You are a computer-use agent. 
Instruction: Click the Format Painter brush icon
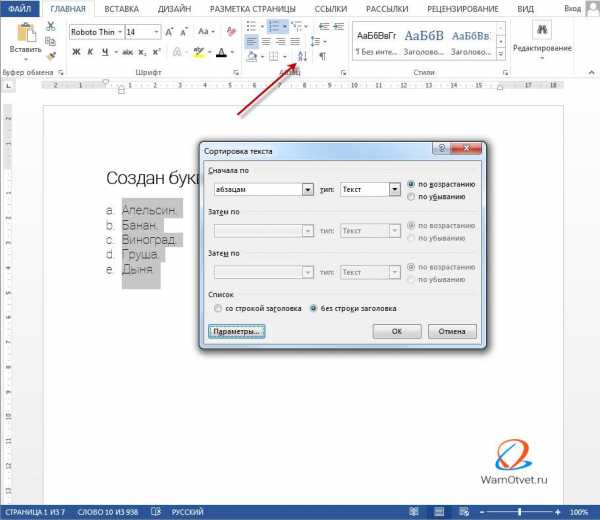pos(51,56)
